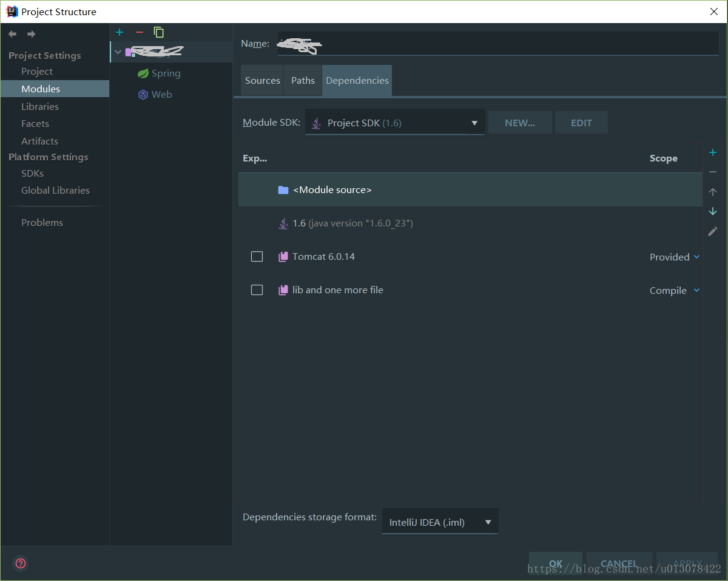Change Tomcat scope from Provided
The height and width of the screenshot is (581, 728).
click(x=675, y=257)
